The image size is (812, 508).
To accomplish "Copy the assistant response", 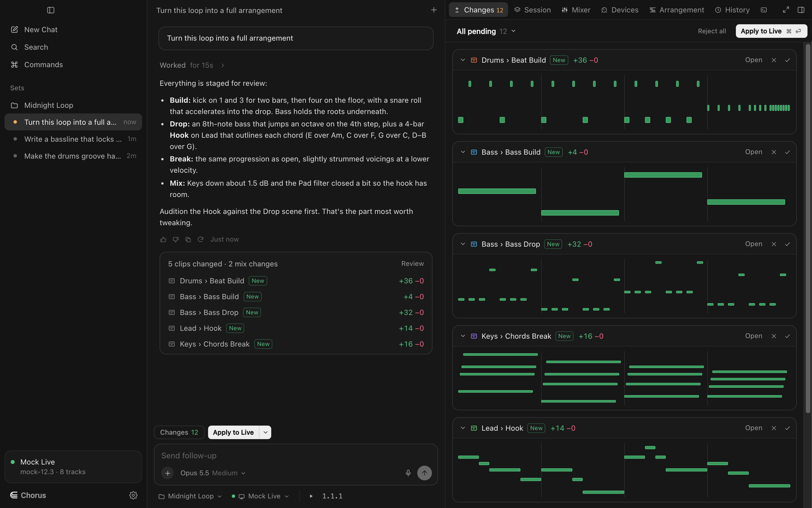I will [188, 239].
